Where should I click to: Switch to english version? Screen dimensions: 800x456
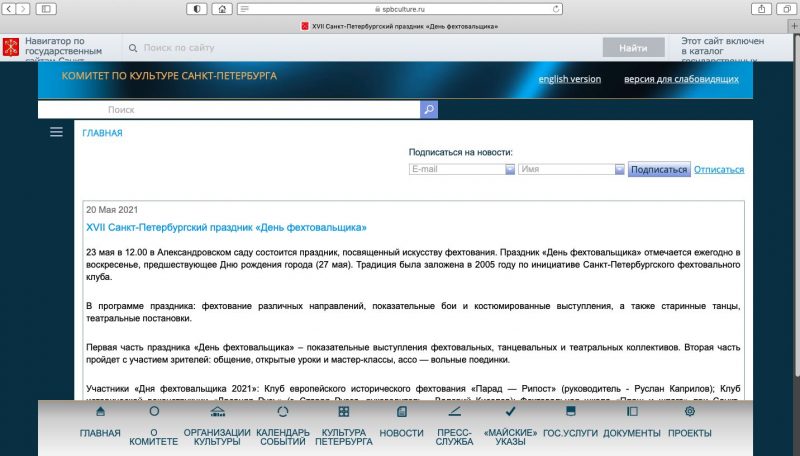point(570,79)
